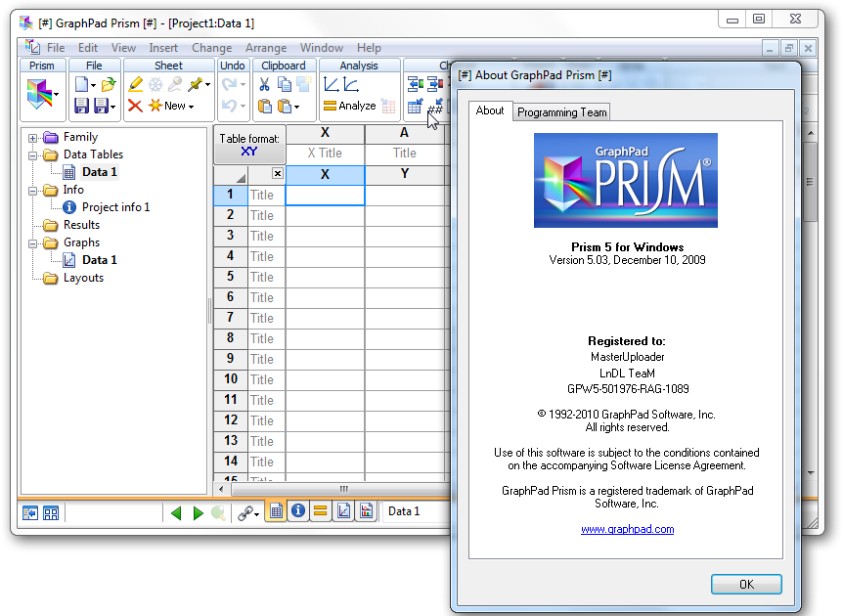Screen dimensions: 843x616
Task: Show graph via bottom XY graph icon
Action: click(343, 511)
